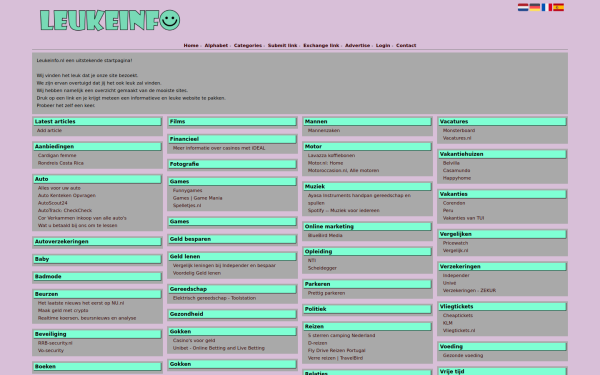Viewport: 600px width, 375px height.
Task: Open the Geld besparen category heading
Action: 232,239
